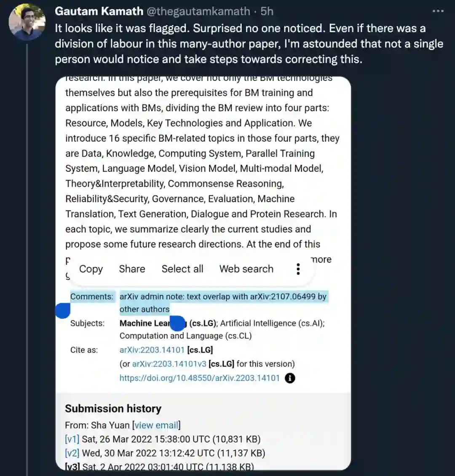Tap the vertical overflow dots in selection popup

coord(298,269)
